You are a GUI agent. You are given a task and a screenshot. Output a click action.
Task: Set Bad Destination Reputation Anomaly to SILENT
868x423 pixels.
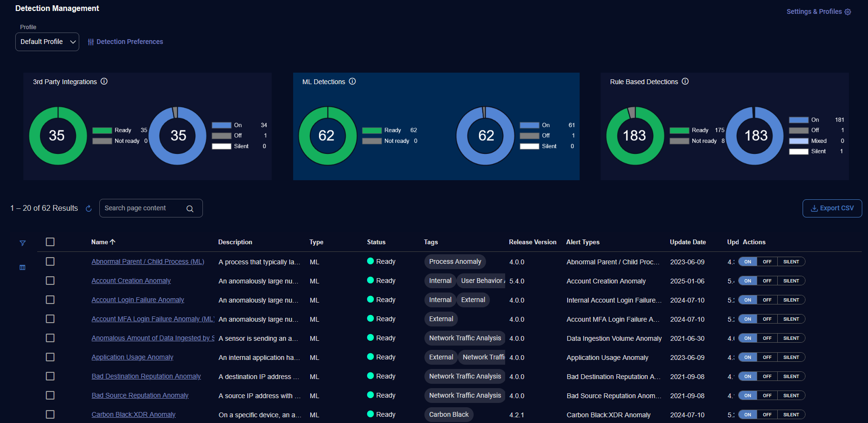click(791, 376)
